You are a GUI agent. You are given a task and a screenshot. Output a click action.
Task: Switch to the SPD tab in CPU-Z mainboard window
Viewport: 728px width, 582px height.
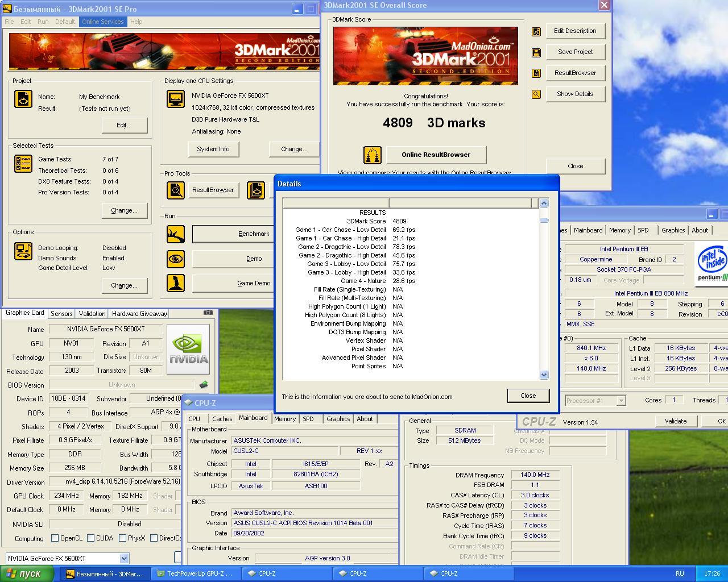pos(308,419)
